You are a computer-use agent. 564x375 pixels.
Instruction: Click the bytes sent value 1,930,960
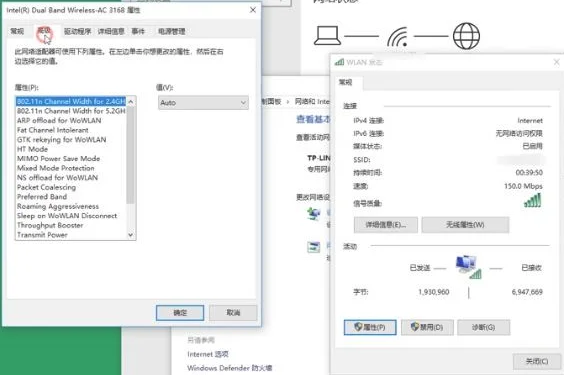point(433,292)
